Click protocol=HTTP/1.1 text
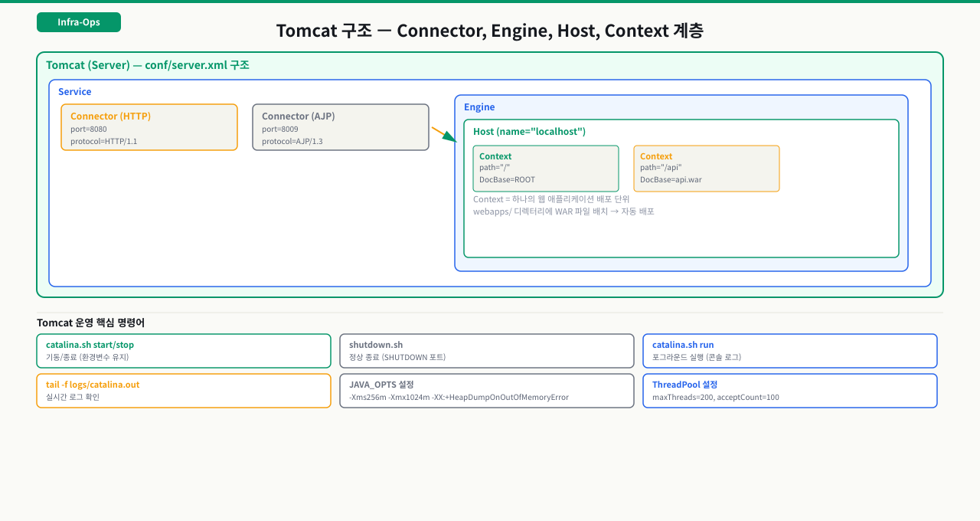980x521 pixels. click(104, 142)
